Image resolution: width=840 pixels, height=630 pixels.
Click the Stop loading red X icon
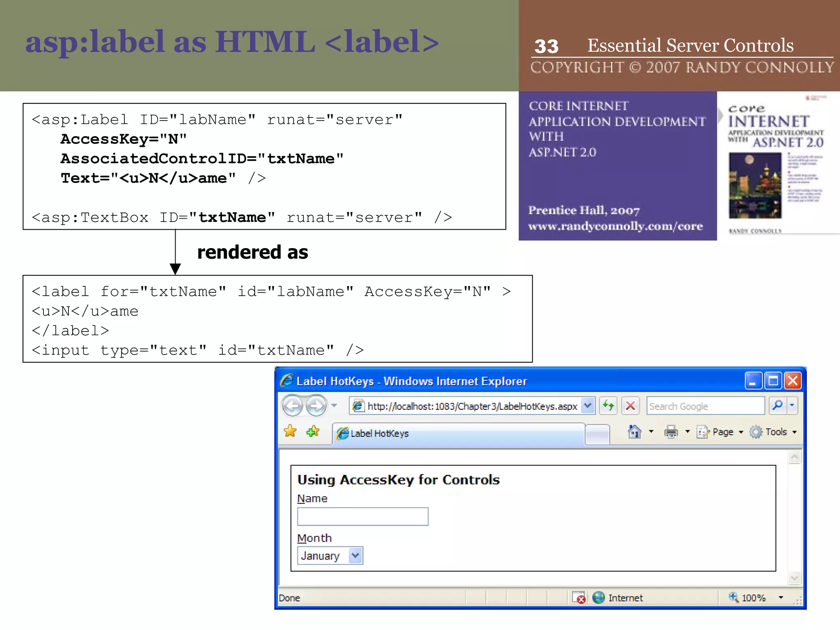[630, 406]
